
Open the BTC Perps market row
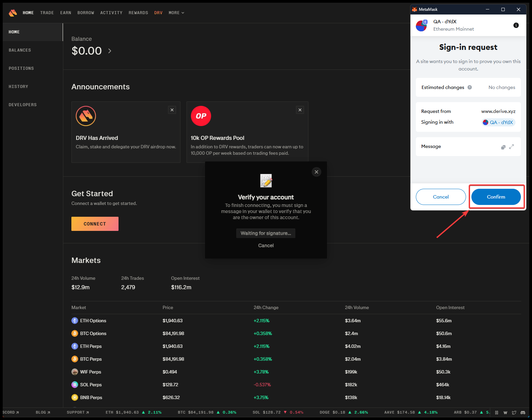click(x=91, y=359)
